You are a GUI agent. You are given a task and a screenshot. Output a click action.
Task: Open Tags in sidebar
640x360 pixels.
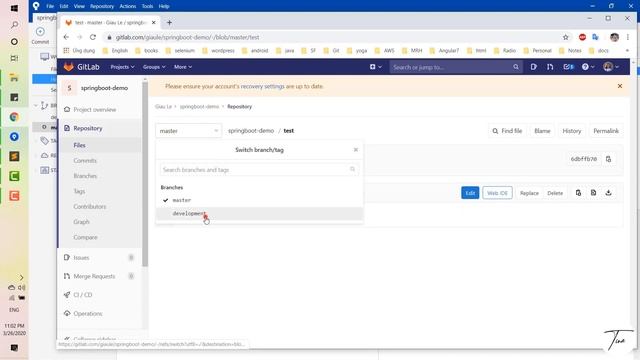pyautogui.click(x=79, y=191)
